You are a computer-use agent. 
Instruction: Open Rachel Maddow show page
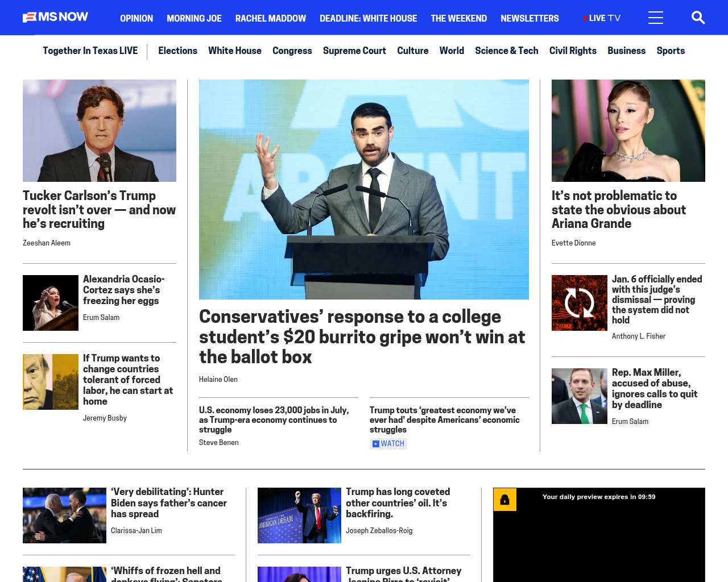271,18
